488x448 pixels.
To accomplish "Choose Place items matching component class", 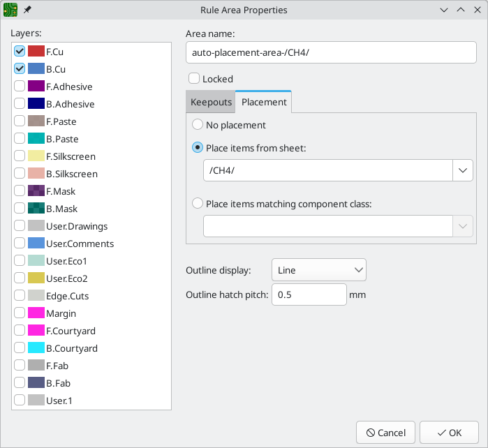I will [x=198, y=204].
